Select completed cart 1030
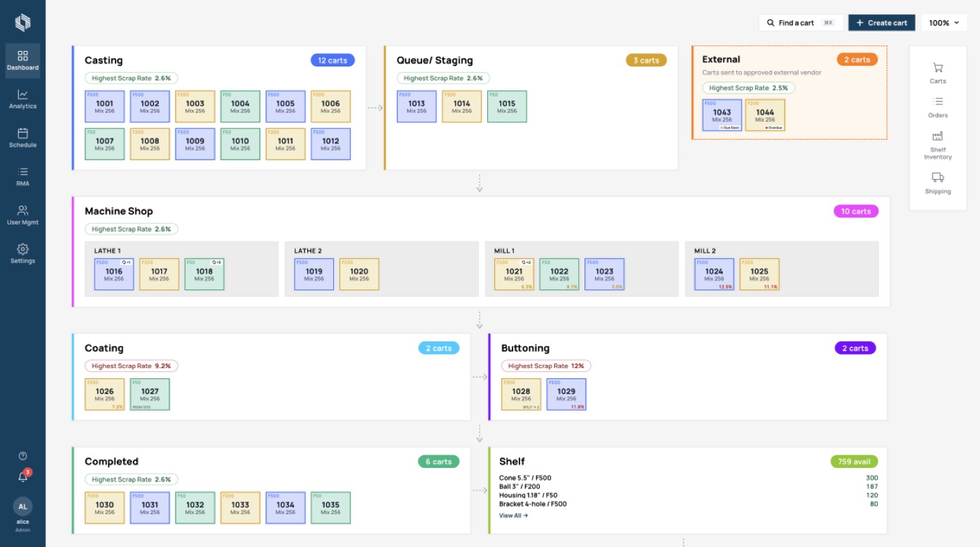This screenshot has width=980, height=547. click(x=105, y=508)
